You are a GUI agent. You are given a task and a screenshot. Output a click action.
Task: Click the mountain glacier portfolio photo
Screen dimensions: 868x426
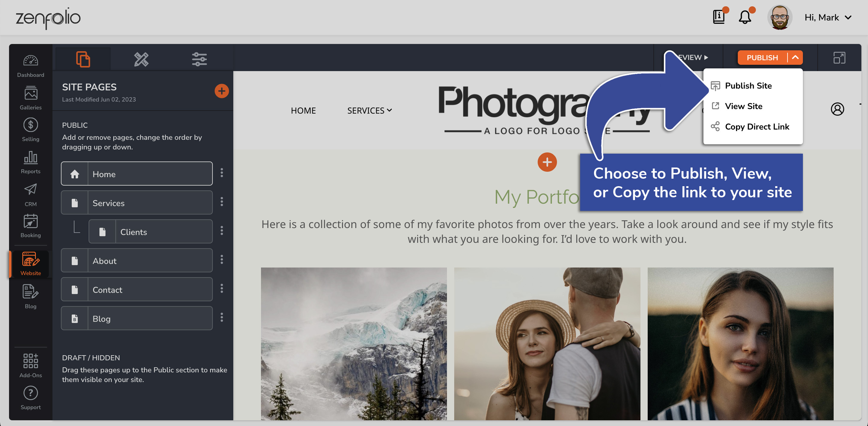[354, 343]
